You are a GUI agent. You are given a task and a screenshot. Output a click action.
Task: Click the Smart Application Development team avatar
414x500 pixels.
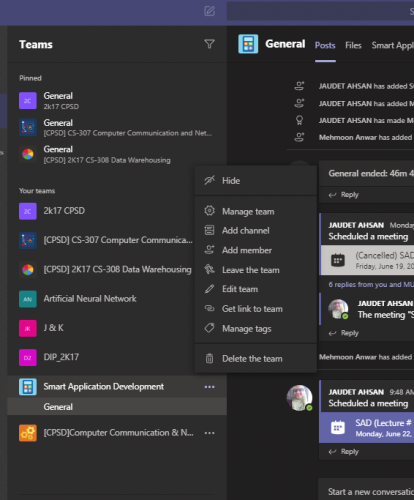click(x=28, y=387)
